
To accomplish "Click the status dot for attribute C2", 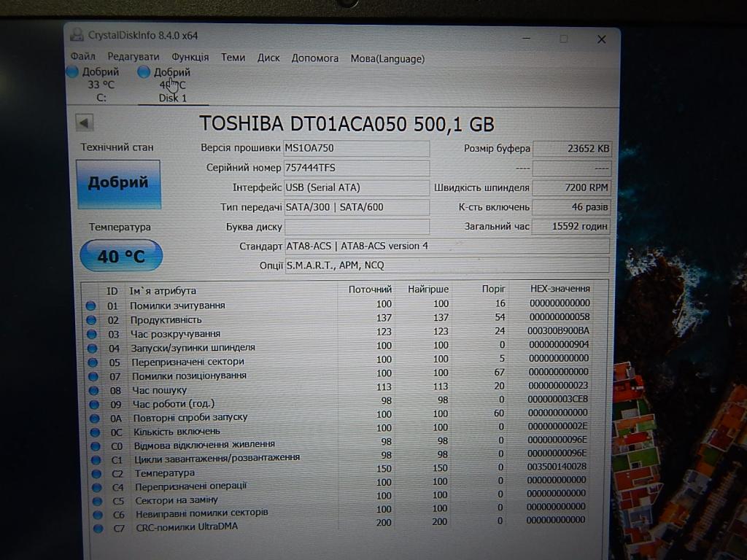I will 96,474.
